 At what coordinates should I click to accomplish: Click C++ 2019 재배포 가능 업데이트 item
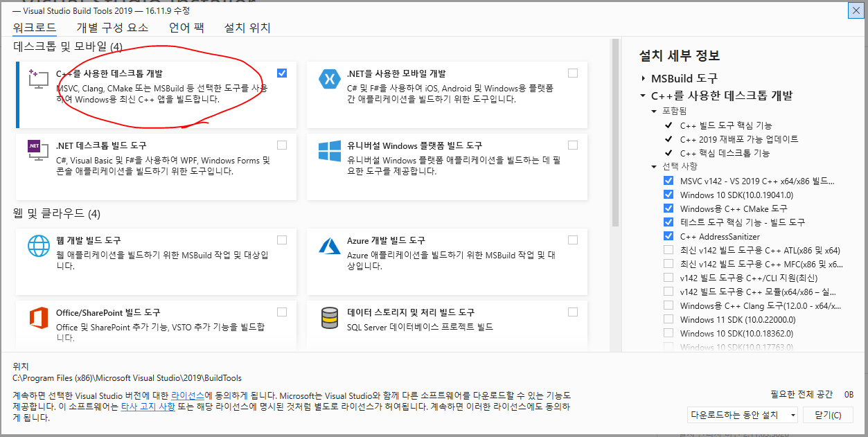[739, 139]
